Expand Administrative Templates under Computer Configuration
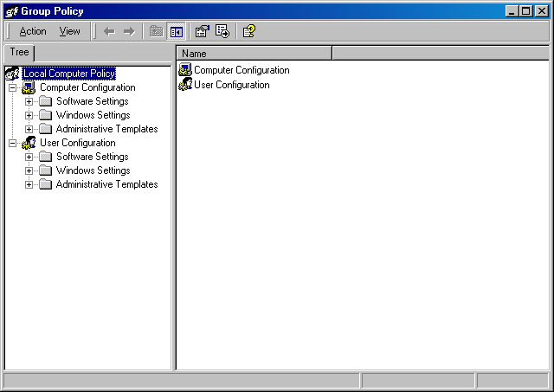This screenshot has width=554, height=392. 29,129
